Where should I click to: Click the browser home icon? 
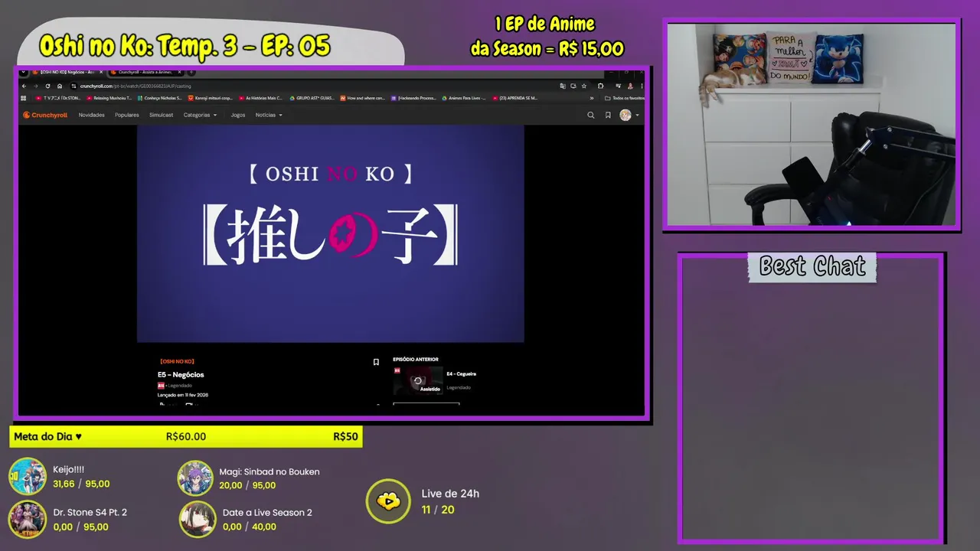click(x=60, y=86)
